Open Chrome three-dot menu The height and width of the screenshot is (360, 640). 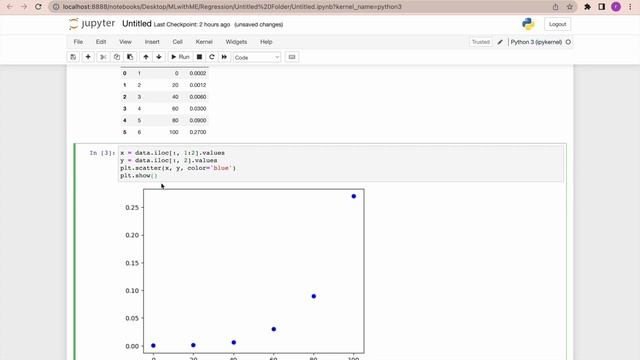point(630,7)
